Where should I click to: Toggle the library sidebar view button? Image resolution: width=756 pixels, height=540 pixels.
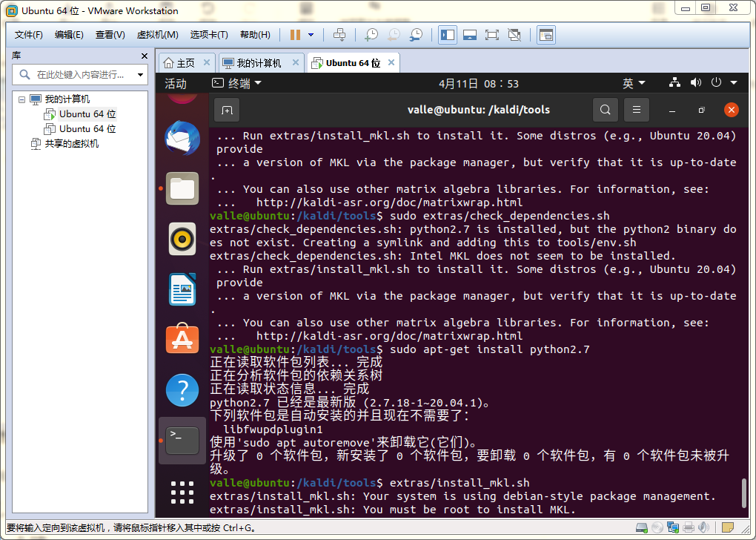click(x=448, y=35)
